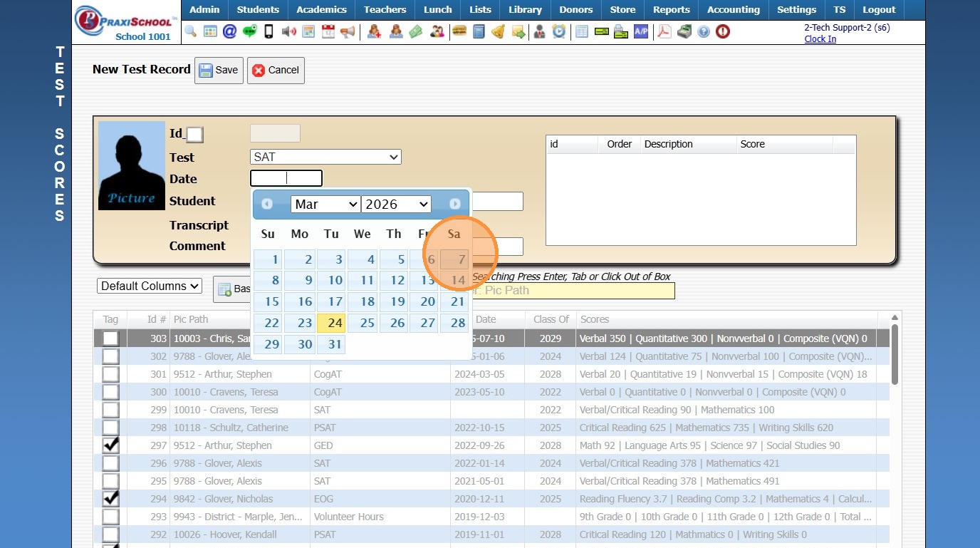Select March 31 in the calendar
The width and height of the screenshot is (980, 548).
tap(330, 344)
